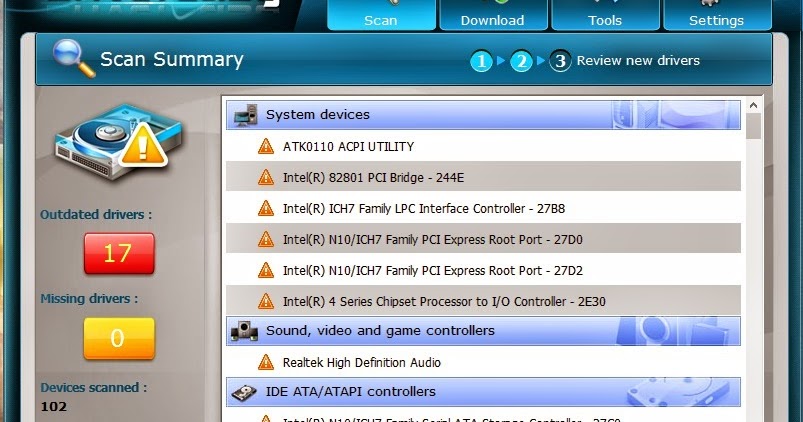Open the Tools tab
803x422 pixels.
(x=605, y=15)
